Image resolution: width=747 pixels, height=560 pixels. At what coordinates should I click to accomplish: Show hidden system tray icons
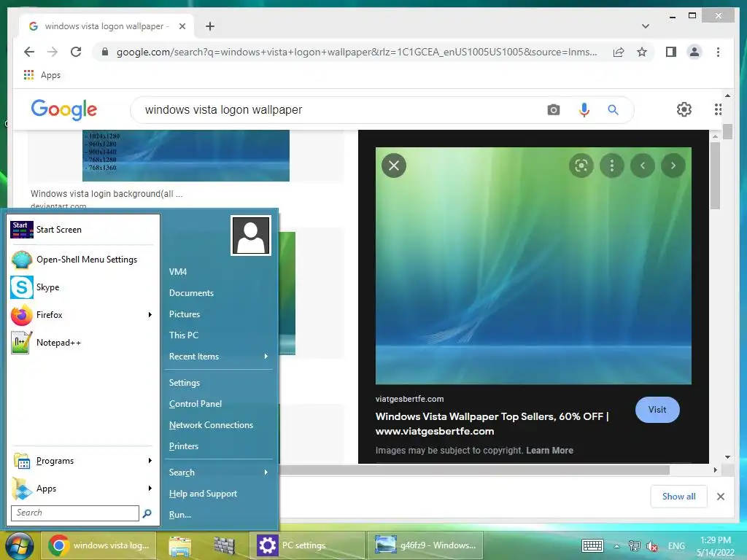(616, 545)
